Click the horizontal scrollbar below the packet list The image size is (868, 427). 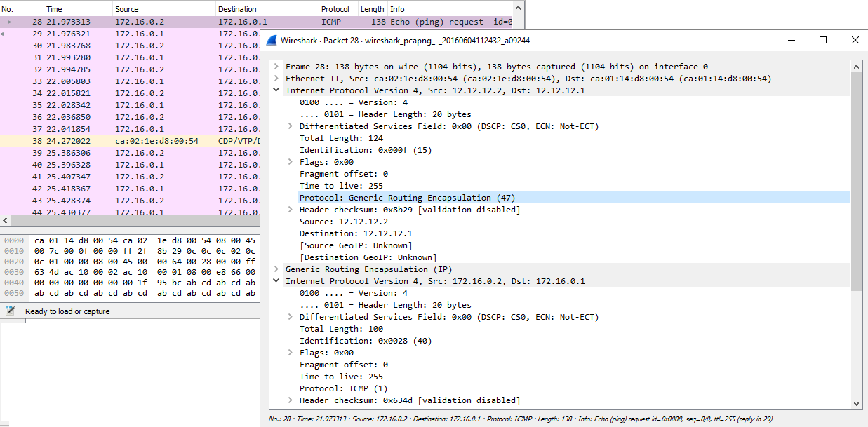pos(126,219)
